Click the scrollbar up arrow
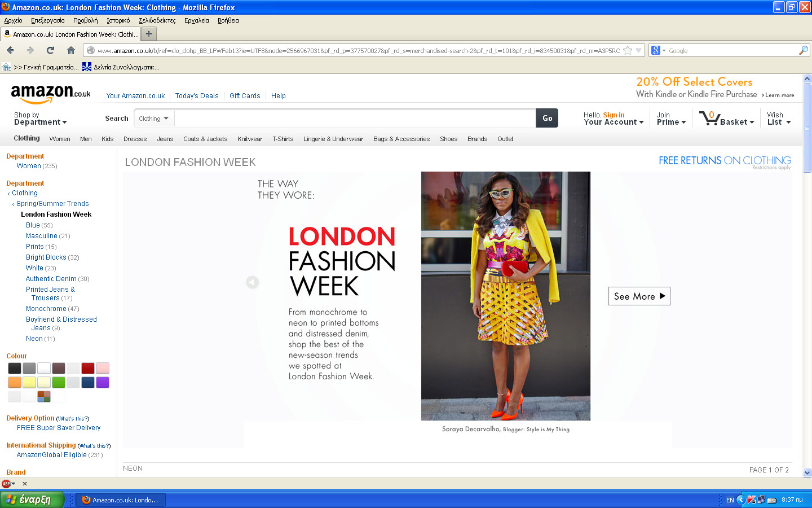Viewport: 812px width, 508px height. pyautogui.click(x=807, y=79)
